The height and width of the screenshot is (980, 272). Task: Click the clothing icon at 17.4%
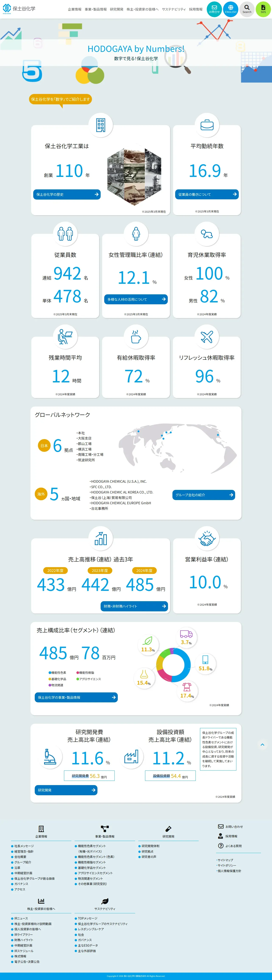[x=187, y=687]
